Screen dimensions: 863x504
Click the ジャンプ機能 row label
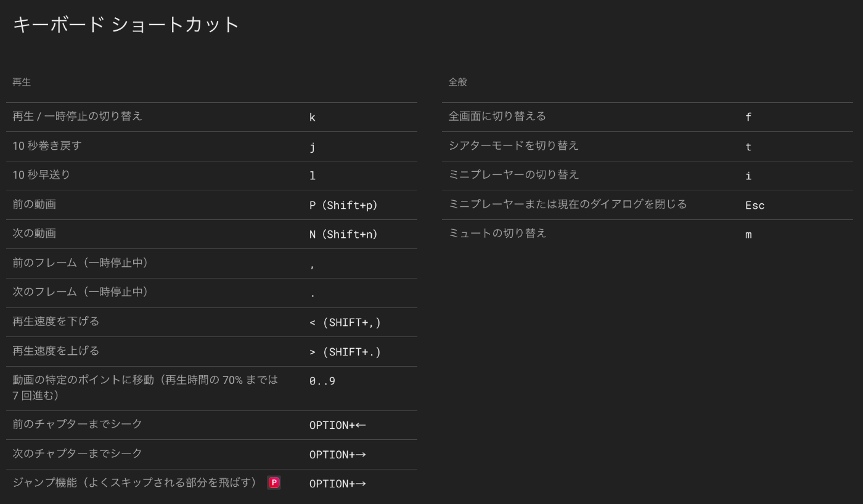click(134, 483)
